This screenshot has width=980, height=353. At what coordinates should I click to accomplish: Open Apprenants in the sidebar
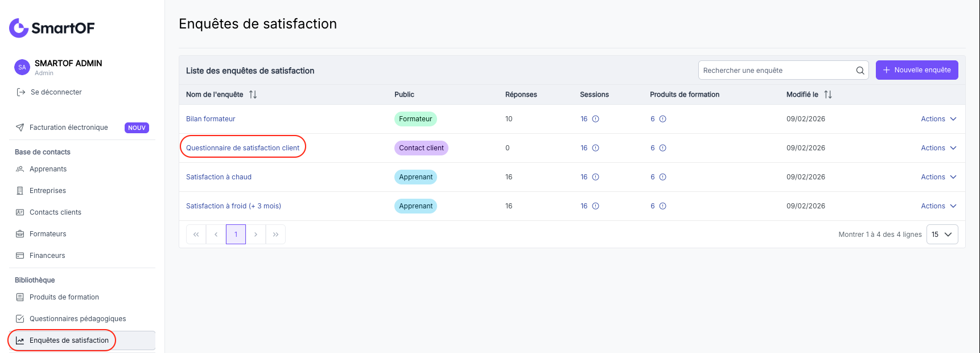coord(48,169)
